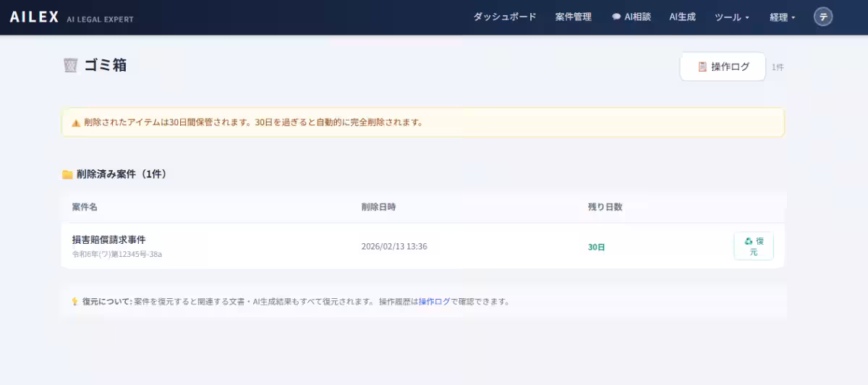
Task: Open the user avatar menu
Action: [823, 17]
